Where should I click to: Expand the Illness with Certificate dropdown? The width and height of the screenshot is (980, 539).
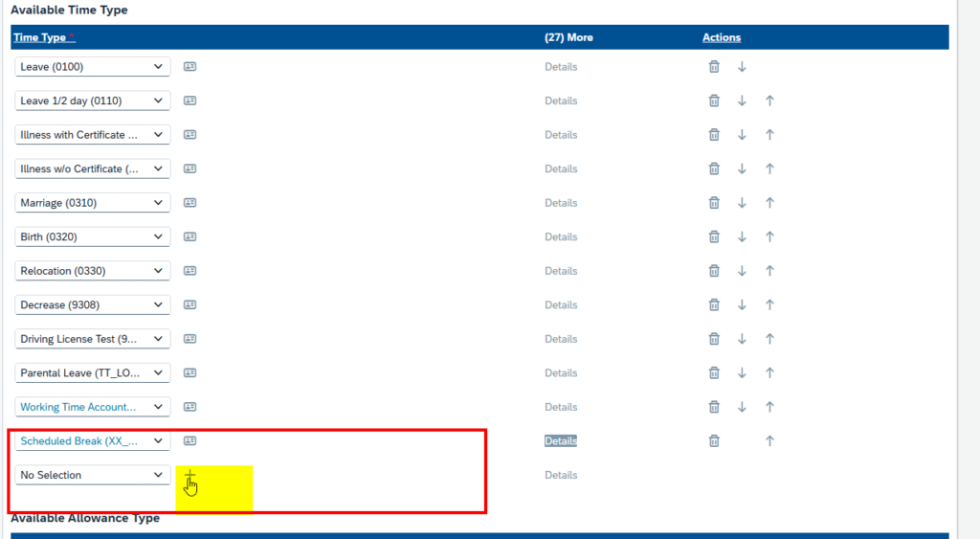93,135
